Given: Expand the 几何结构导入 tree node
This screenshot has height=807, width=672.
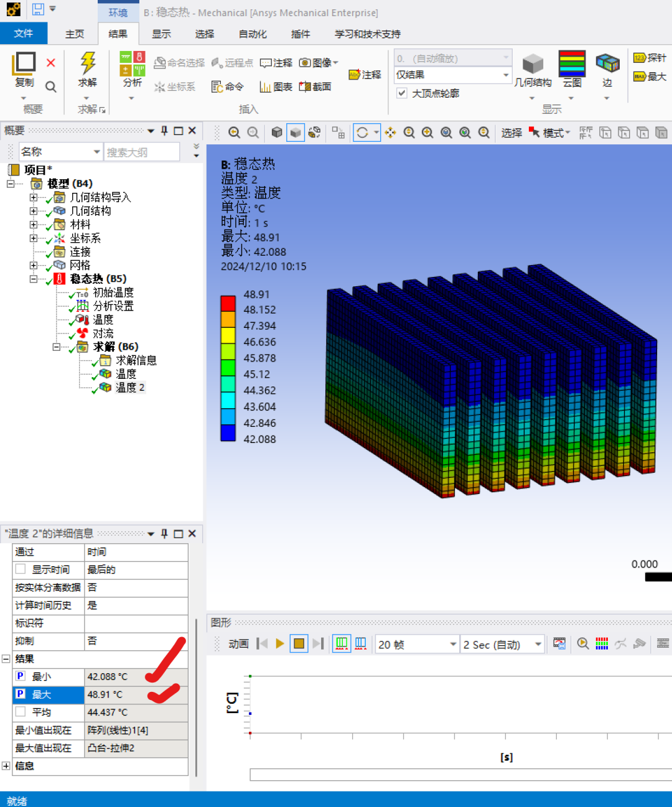Looking at the screenshot, I should click(x=34, y=197).
